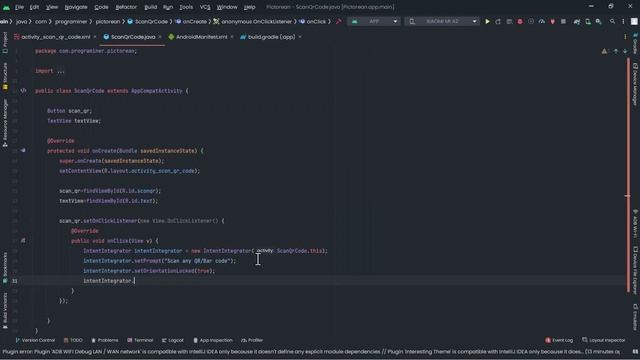The height and width of the screenshot is (360, 640).
Task: Click the Make Project hammer icon
Action: pyautogui.click(x=339, y=21)
